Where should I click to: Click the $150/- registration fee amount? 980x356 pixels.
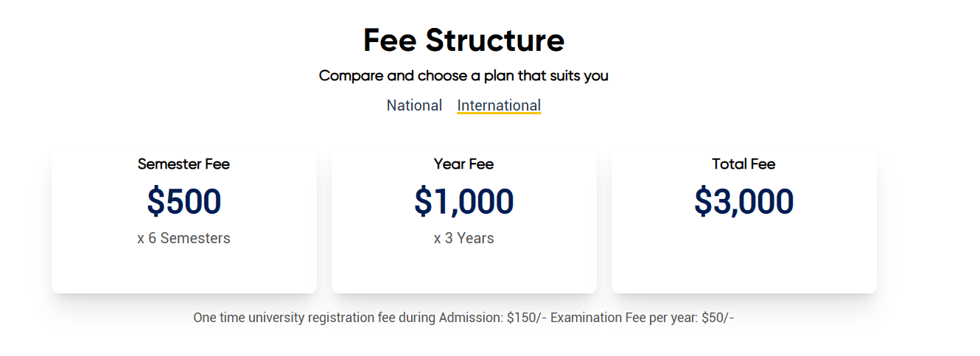tap(526, 318)
